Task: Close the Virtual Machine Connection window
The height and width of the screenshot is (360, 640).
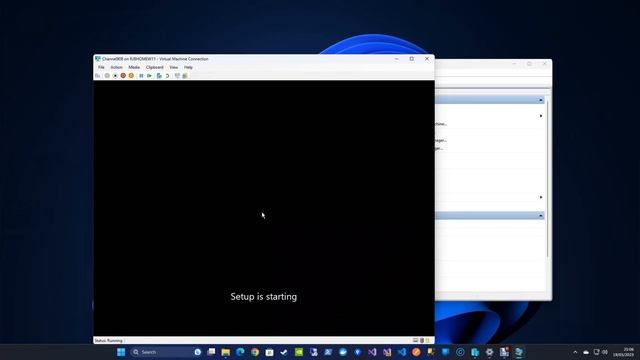Action: point(427,59)
